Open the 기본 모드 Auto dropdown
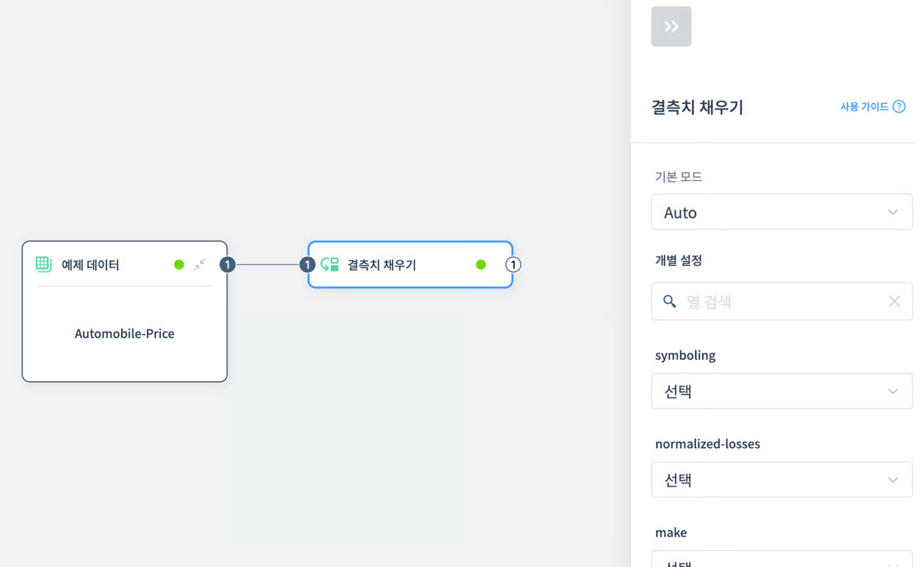The height and width of the screenshot is (567, 924). [781, 212]
